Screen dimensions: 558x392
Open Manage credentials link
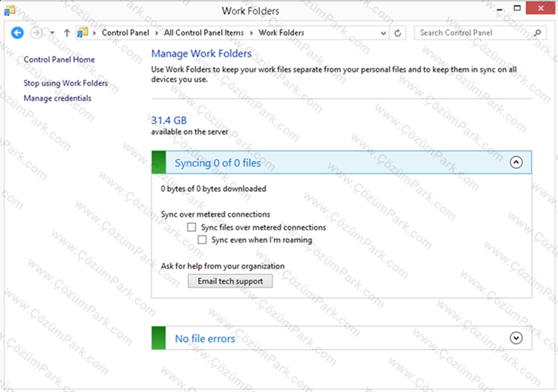click(57, 98)
